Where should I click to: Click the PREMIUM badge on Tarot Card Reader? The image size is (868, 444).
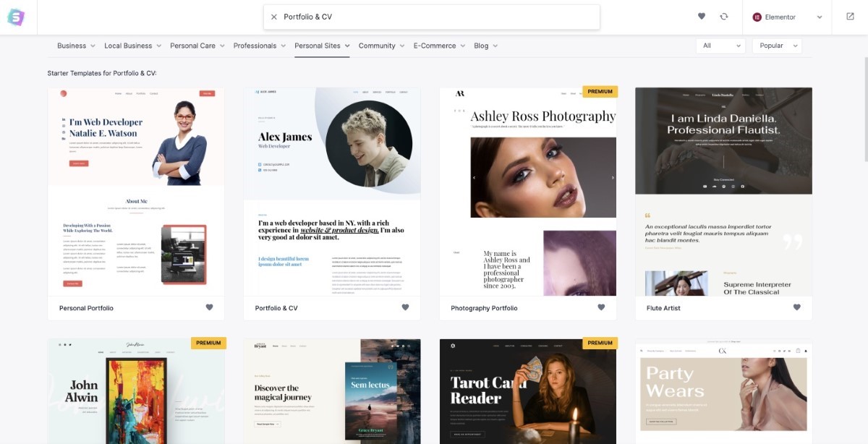[600, 343]
